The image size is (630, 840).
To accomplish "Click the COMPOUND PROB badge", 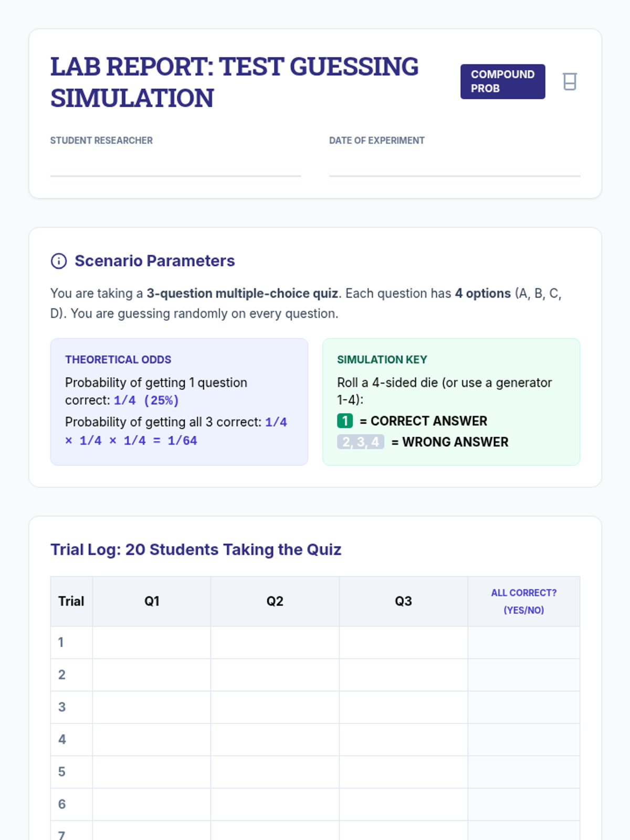I will 502,82.
